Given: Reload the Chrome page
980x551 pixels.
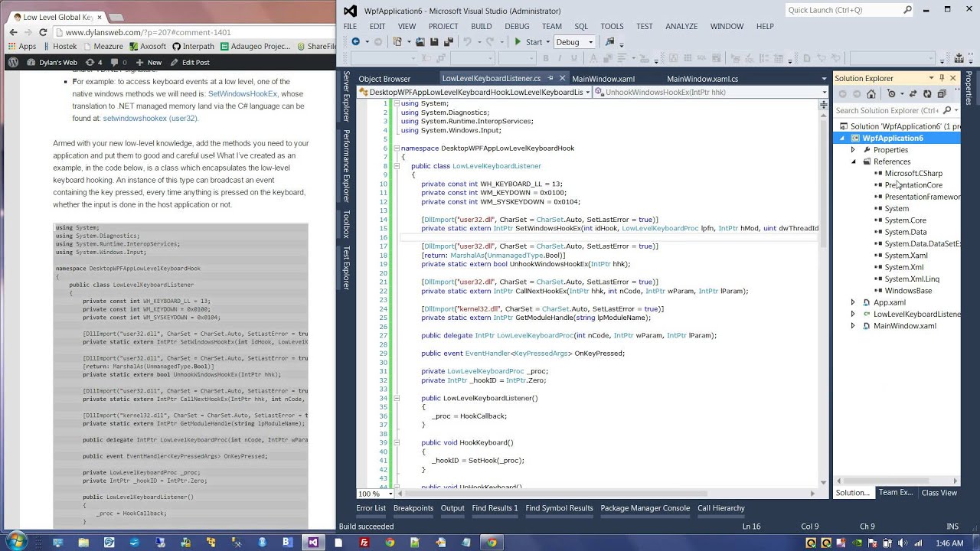Looking at the screenshot, I should point(43,32).
